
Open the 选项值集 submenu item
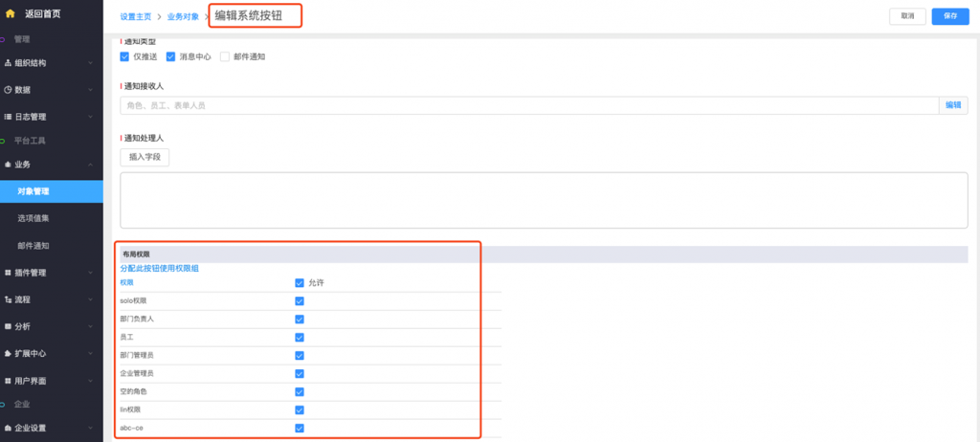click(33, 219)
